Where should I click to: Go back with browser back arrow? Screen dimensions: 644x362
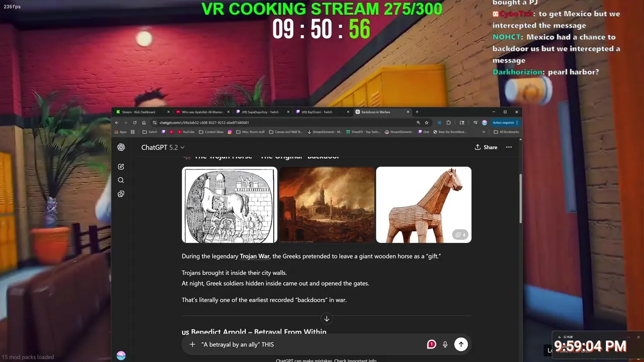[x=117, y=123]
